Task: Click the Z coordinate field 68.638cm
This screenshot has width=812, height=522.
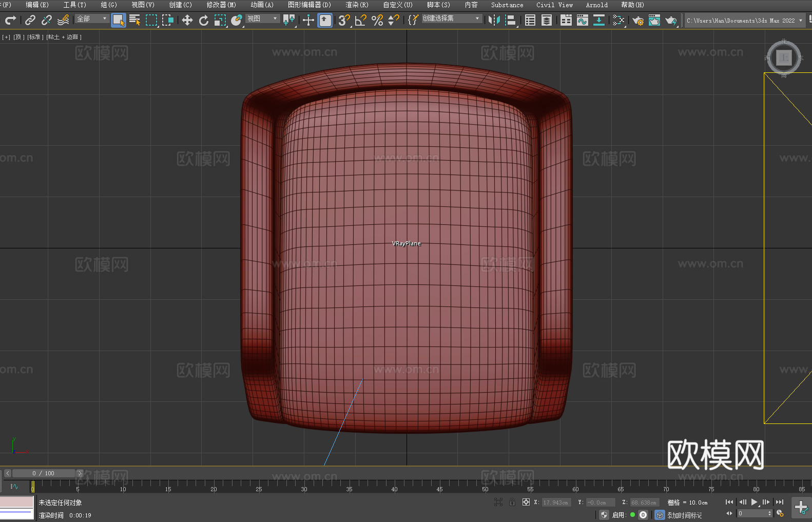Action: [644, 502]
